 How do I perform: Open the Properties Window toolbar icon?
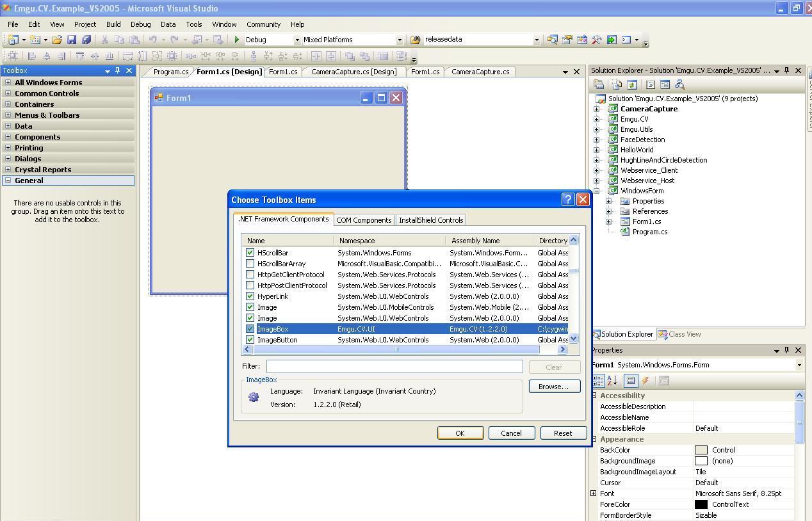[x=567, y=40]
